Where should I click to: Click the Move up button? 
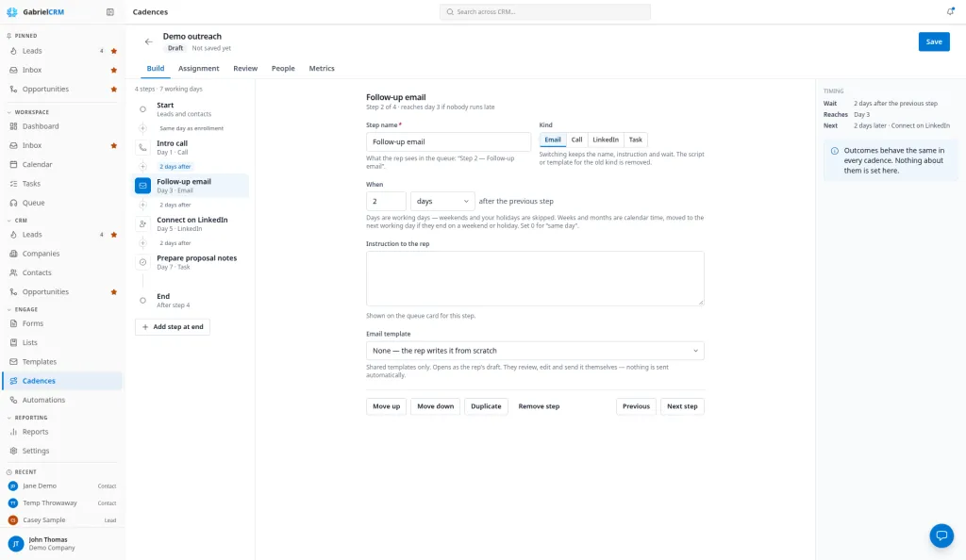[386, 406]
